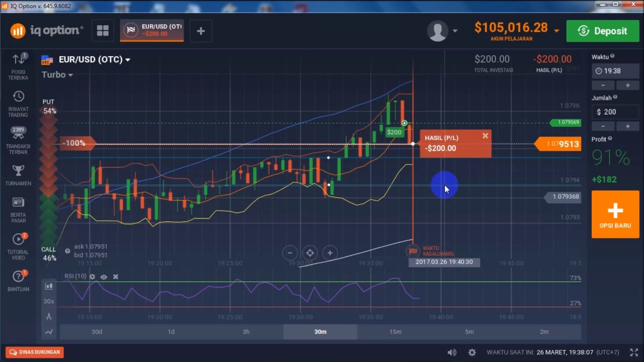Viewport: 644px width, 362px height.
Task: Click the expiry flag marker icon
Action: coord(413,251)
